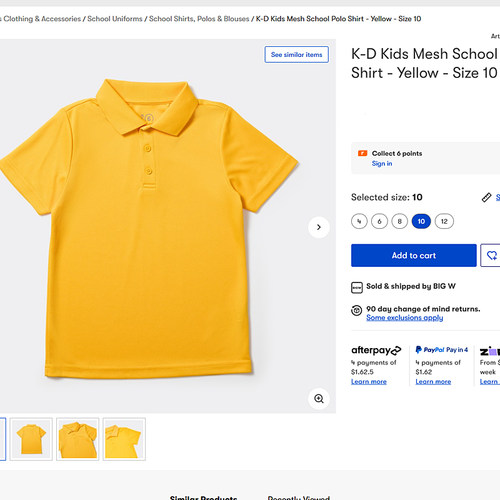Select size 8 option
Image resolution: width=500 pixels, height=500 pixels.
[399, 221]
